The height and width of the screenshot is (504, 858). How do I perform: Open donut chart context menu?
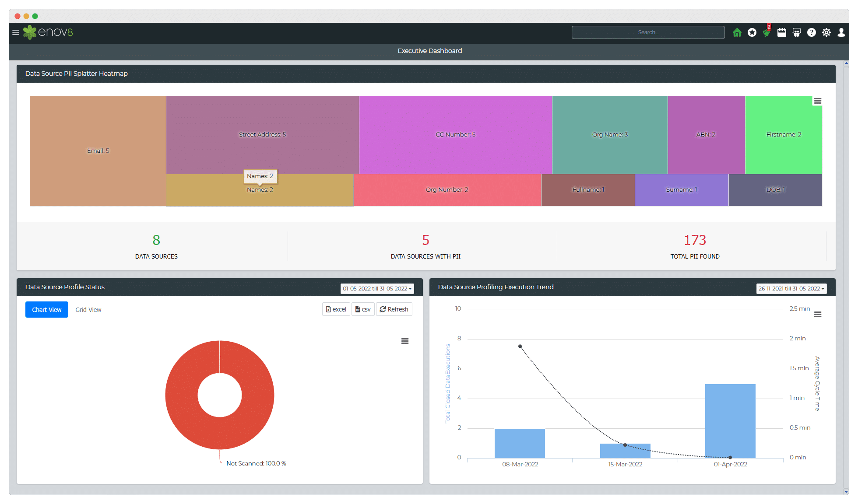click(405, 341)
